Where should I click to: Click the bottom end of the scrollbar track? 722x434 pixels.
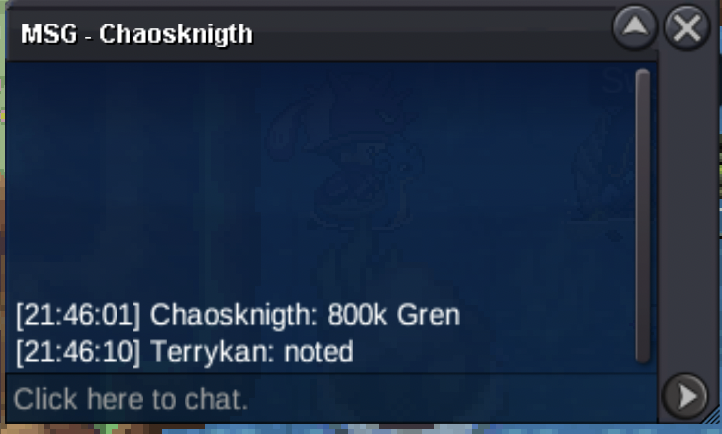(643, 357)
